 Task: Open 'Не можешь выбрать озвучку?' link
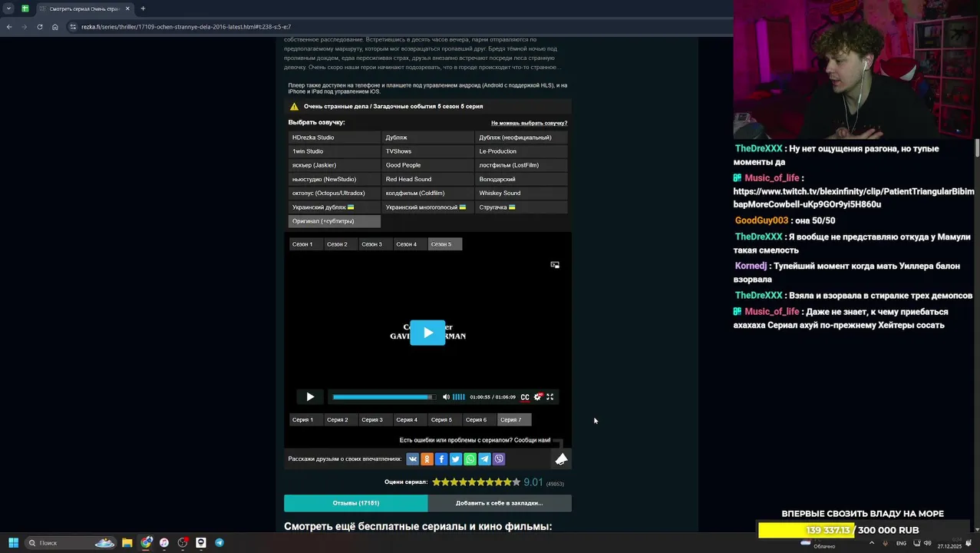point(530,123)
